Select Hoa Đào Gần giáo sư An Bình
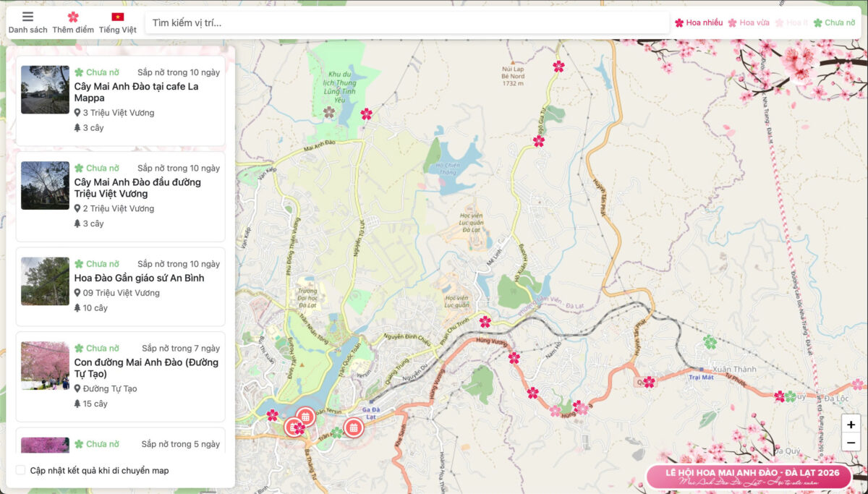This screenshot has width=868, height=494. (x=139, y=278)
